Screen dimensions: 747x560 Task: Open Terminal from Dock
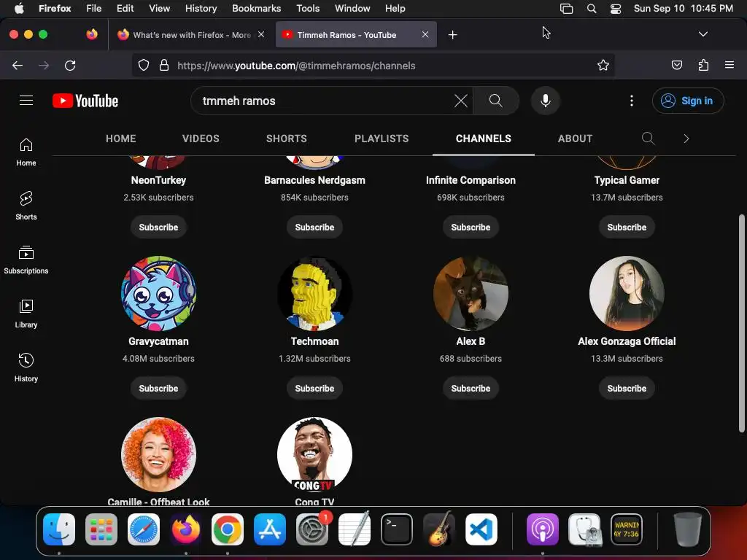(396, 529)
